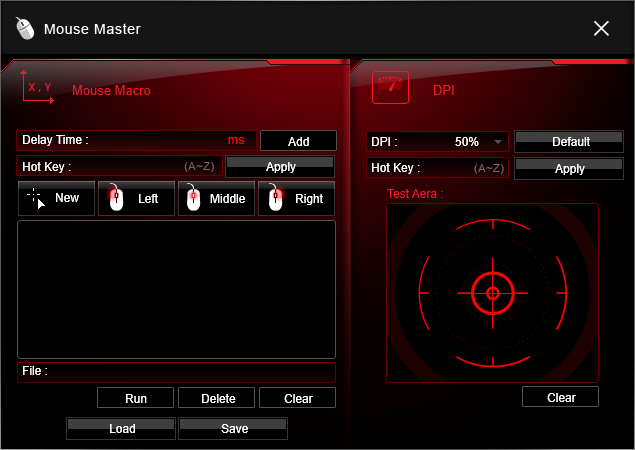Click the DPI speedometer gauge icon
Image resolution: width=635 pixels, height=450 pixels.
[x=390, y=87]
